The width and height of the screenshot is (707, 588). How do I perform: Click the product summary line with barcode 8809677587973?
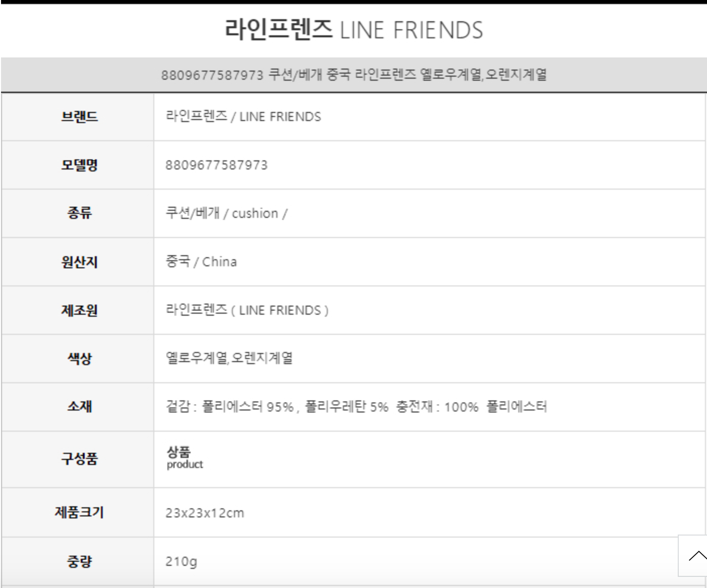(x=353, y=75)
